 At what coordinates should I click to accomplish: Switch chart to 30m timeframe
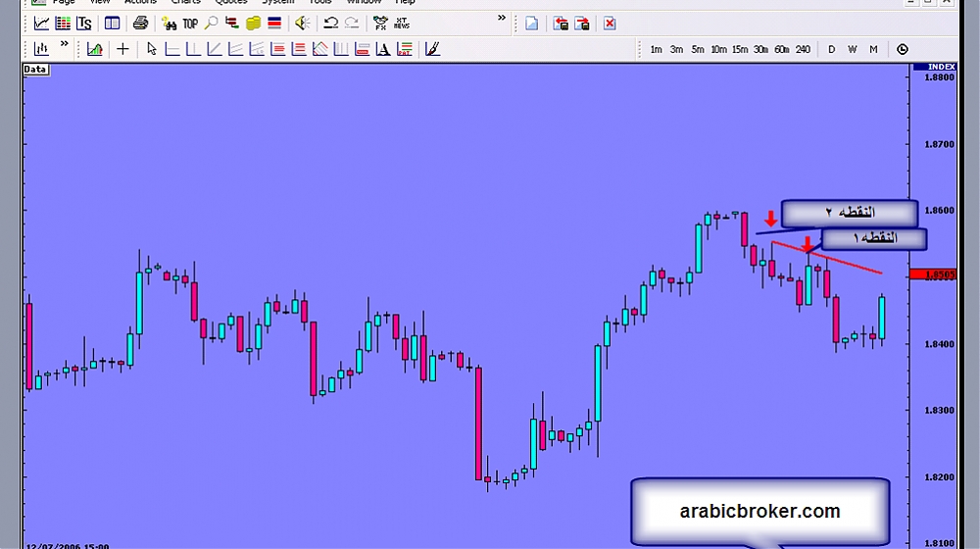click(760, 49)
